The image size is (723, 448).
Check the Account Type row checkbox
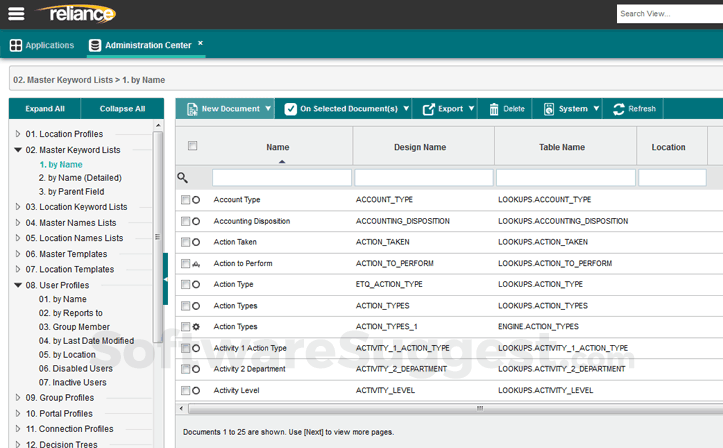tap(185, 200)
